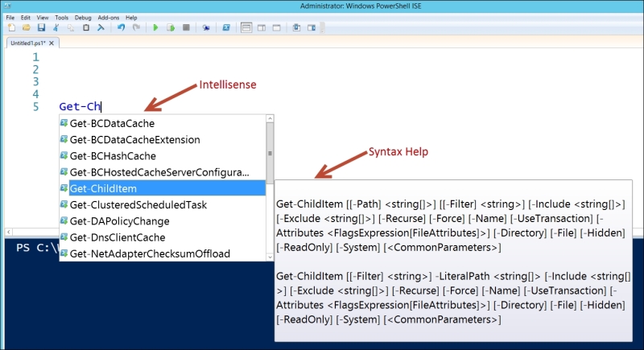Open a script with the folder icon
Viewport: 644px width, 350px height.
27,27
